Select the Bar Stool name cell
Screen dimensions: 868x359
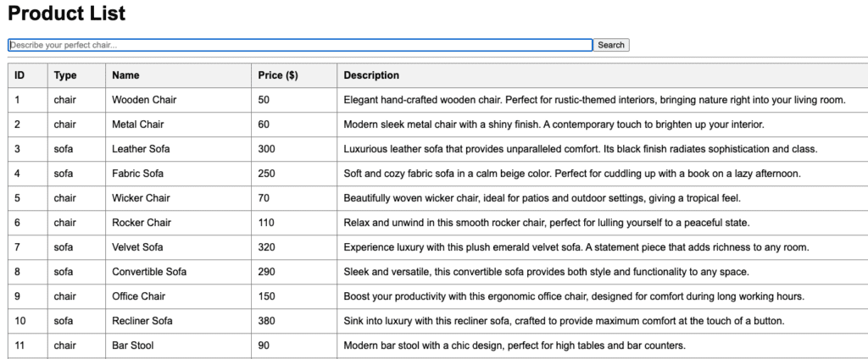pyautogui.click(x=133, y=345)
